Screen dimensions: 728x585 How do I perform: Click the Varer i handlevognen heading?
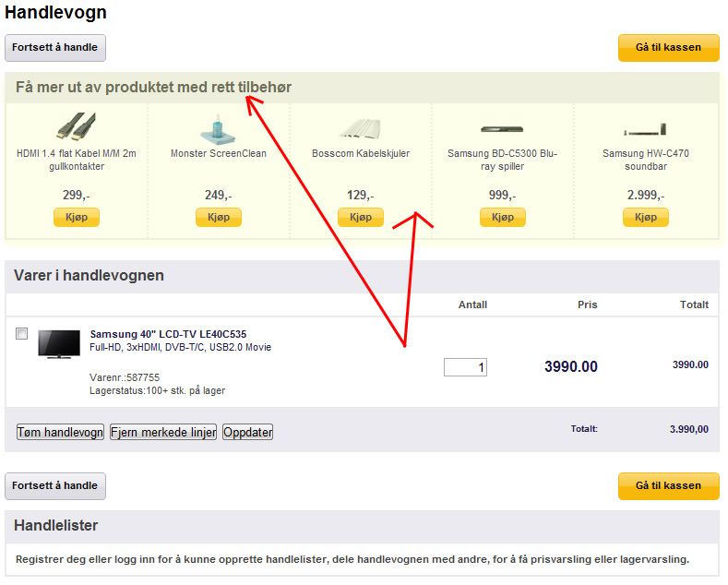(89, 275)
